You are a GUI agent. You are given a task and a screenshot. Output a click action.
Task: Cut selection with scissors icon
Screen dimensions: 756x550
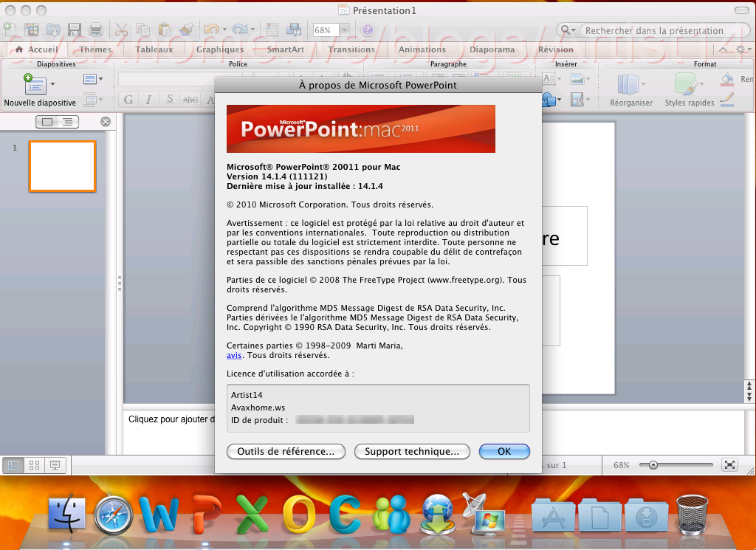tap(122, 30)
